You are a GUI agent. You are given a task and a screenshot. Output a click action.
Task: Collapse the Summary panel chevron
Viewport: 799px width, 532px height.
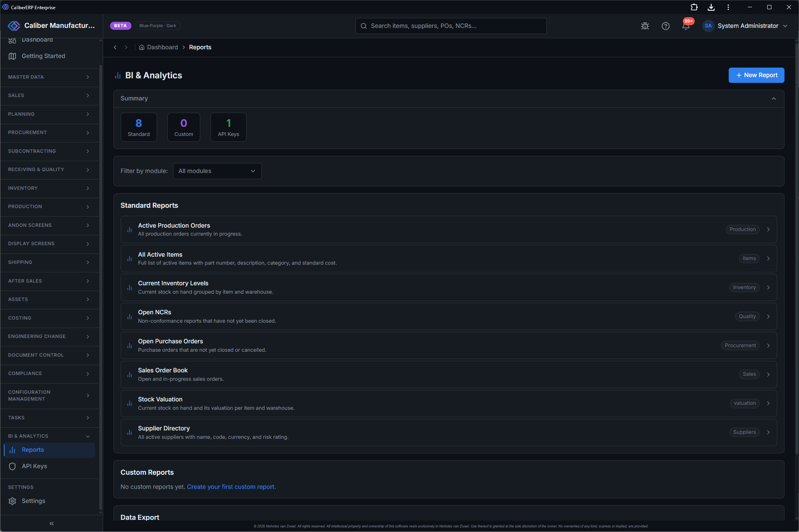pos(774,99)
